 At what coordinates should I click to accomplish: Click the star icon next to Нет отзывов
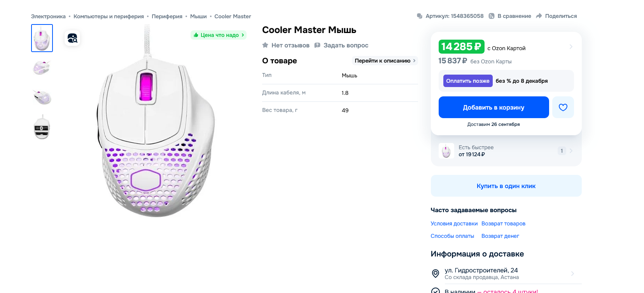(265, 45)
